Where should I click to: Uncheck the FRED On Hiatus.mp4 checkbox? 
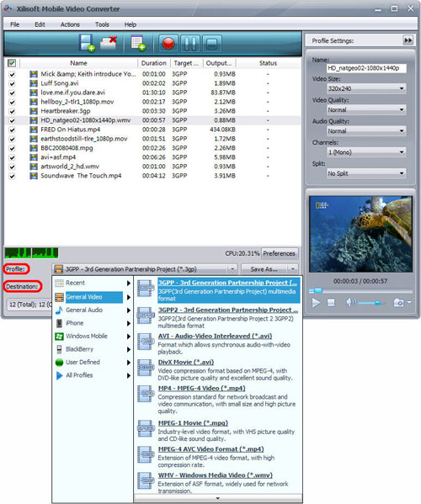point(13,130)
